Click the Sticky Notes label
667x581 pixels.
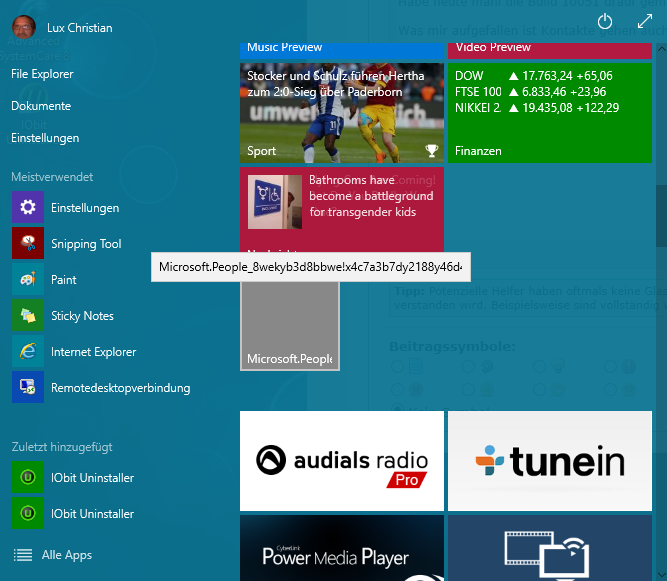click(83, 316)
